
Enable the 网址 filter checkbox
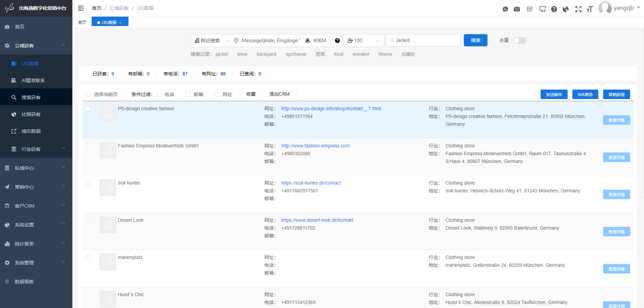click(x=217, y=94)
